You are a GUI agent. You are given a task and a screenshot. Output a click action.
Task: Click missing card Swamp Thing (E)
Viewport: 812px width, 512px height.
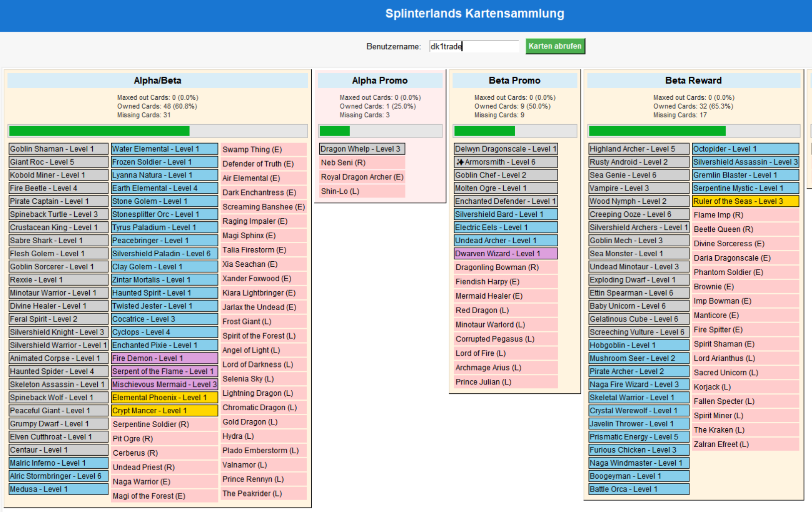coord(263,150)
